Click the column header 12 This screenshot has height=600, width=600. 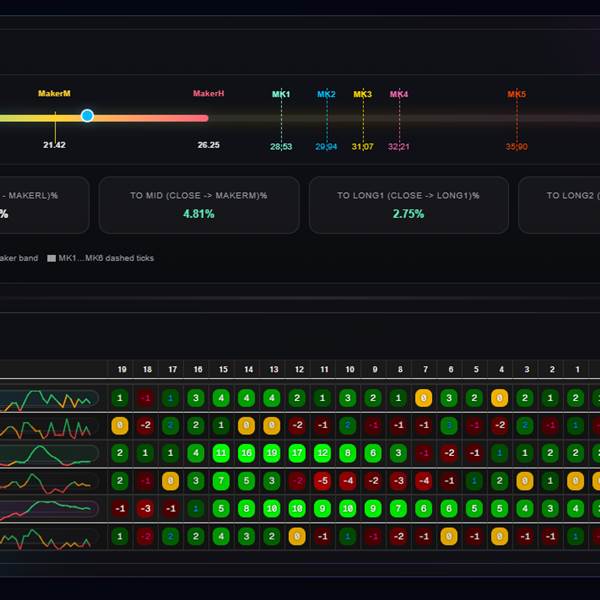(299, 369)
